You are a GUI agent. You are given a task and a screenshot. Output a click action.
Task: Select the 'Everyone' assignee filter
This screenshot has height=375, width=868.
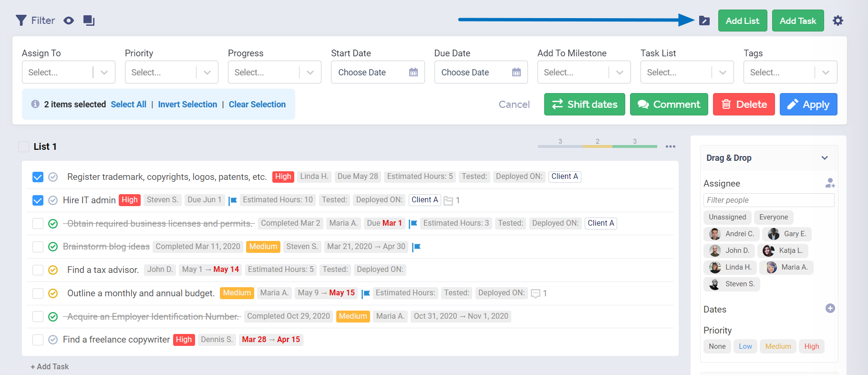pyautogui.click(x=773, y=217)
